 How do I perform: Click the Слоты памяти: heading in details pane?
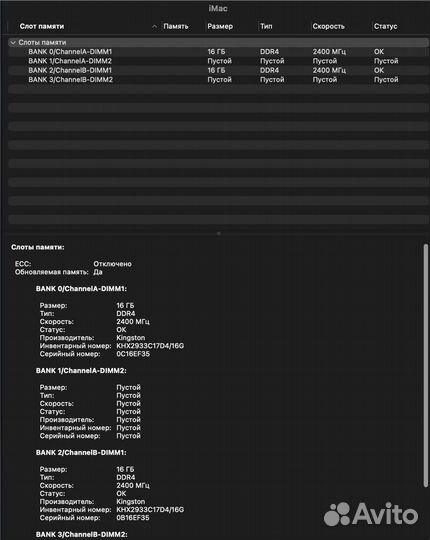pos(38,247)
